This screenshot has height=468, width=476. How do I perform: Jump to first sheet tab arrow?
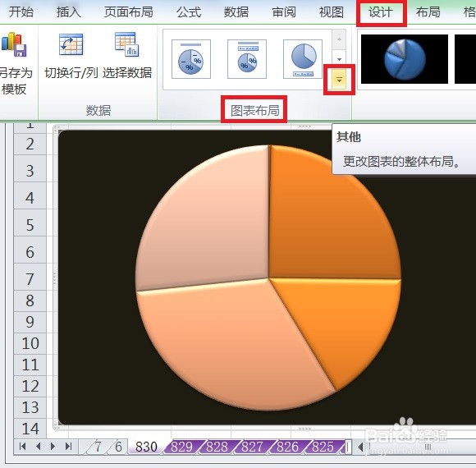click(x=22, y=446)
